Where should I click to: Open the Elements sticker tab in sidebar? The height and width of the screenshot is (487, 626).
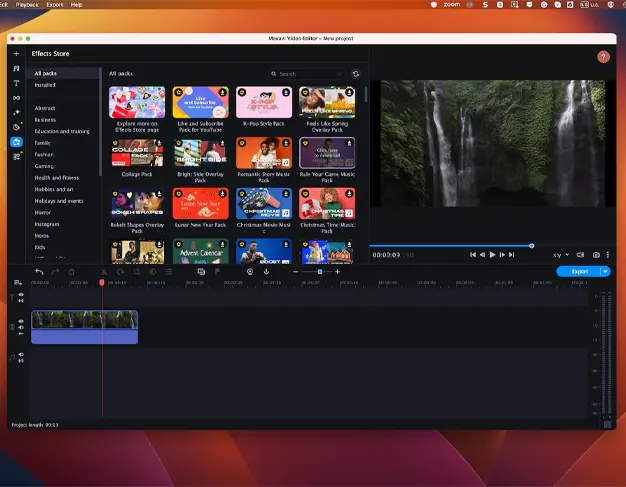pyautogui.click(x=16, y=127)
